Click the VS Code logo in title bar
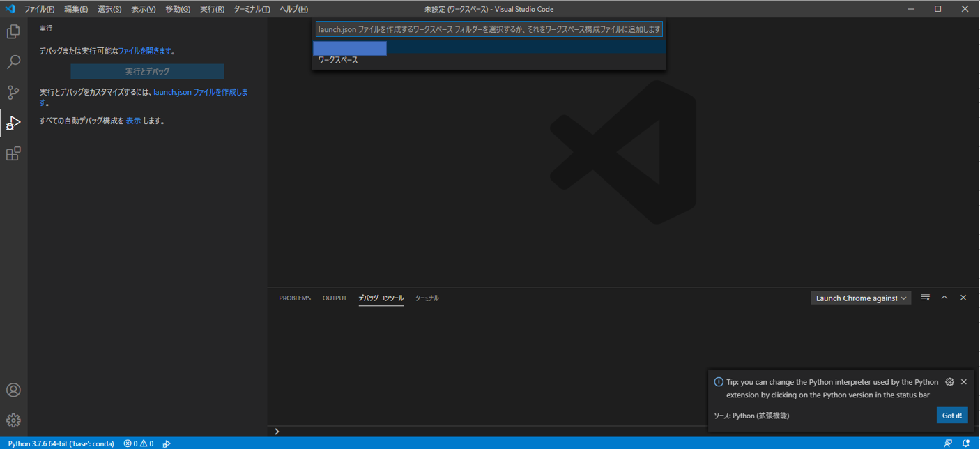 [x=10, y=9]
